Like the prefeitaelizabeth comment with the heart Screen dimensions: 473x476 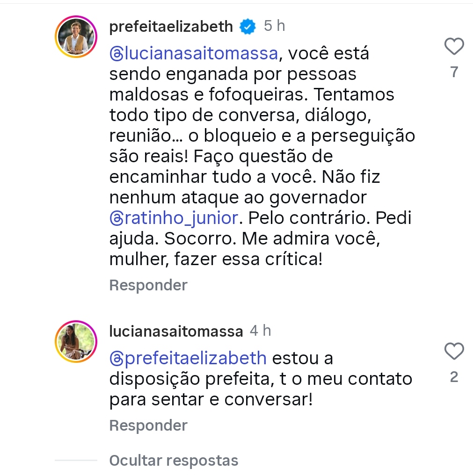tap(453, 46)
